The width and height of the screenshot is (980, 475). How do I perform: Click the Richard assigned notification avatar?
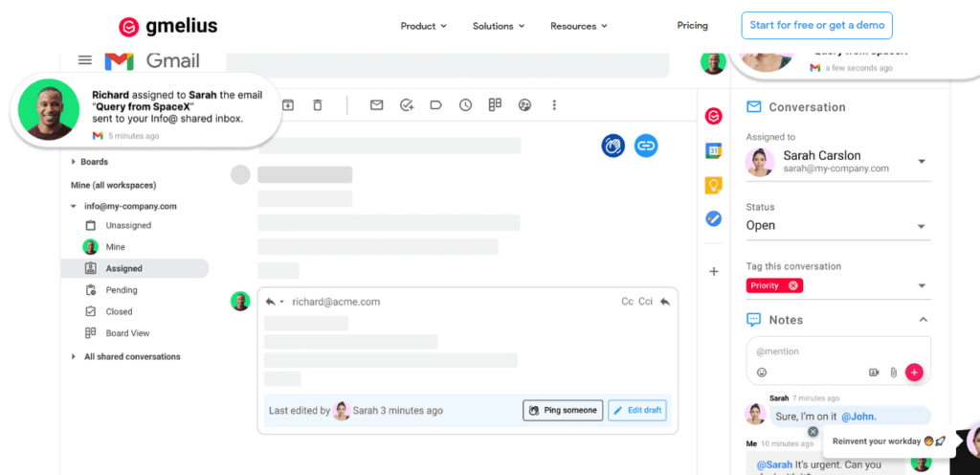click(x=49, y=109)
